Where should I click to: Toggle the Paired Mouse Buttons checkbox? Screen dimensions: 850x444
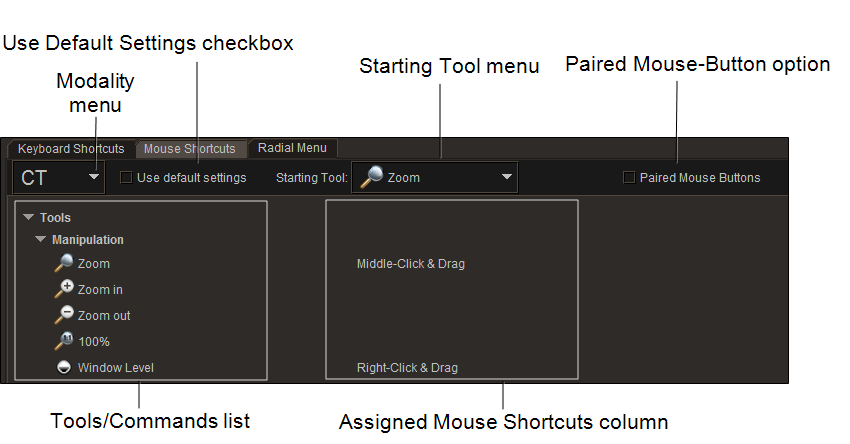[629, 178]
